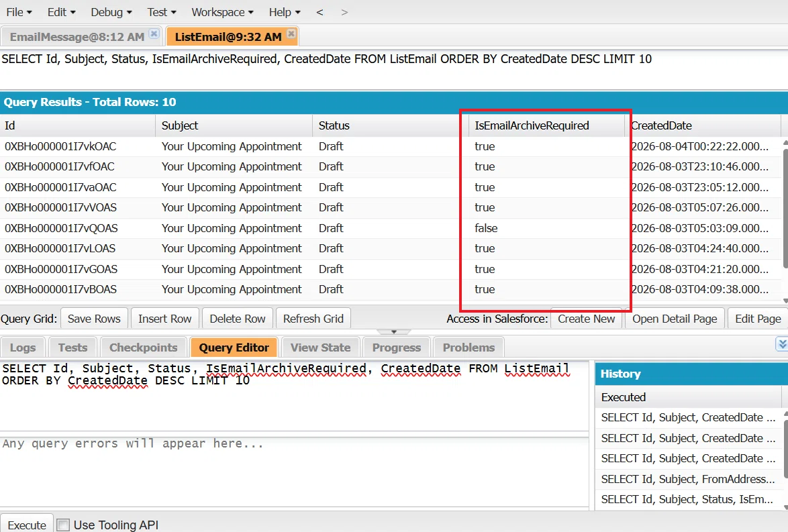The image size is (788, 532).
Task: Open the Debug menu
Action: (x=111, y=12)
